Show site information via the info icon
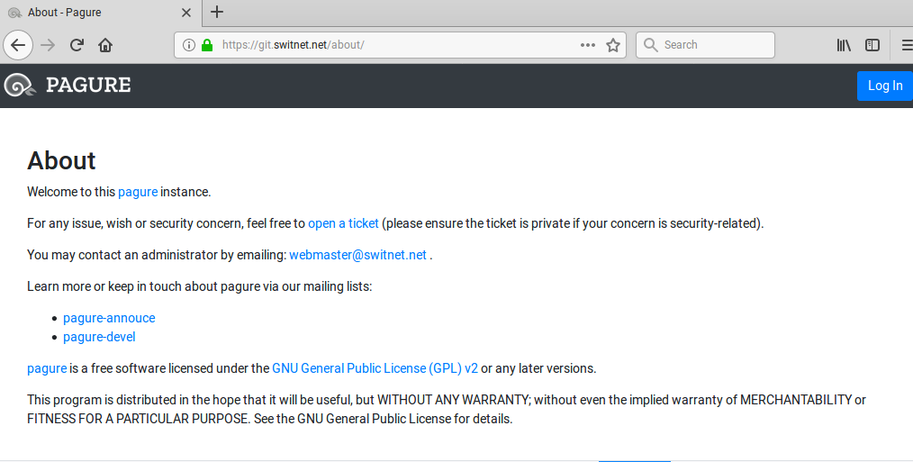The image size is (913, 462). tap(189, 45)
